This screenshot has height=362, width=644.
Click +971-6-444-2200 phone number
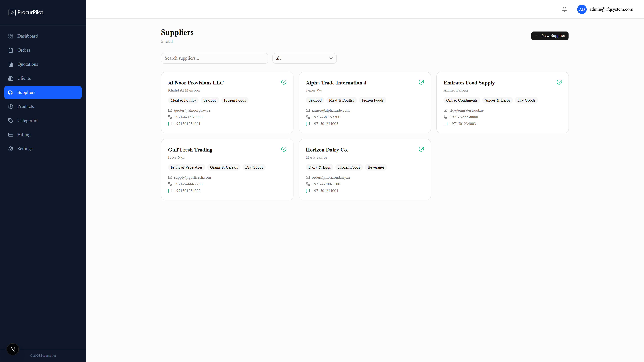[x=188, y=184]
